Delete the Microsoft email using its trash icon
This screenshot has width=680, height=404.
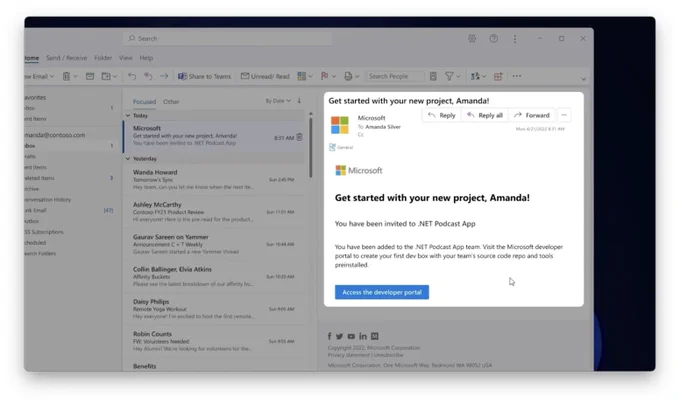pyautogui.click(x=299, y=137)
